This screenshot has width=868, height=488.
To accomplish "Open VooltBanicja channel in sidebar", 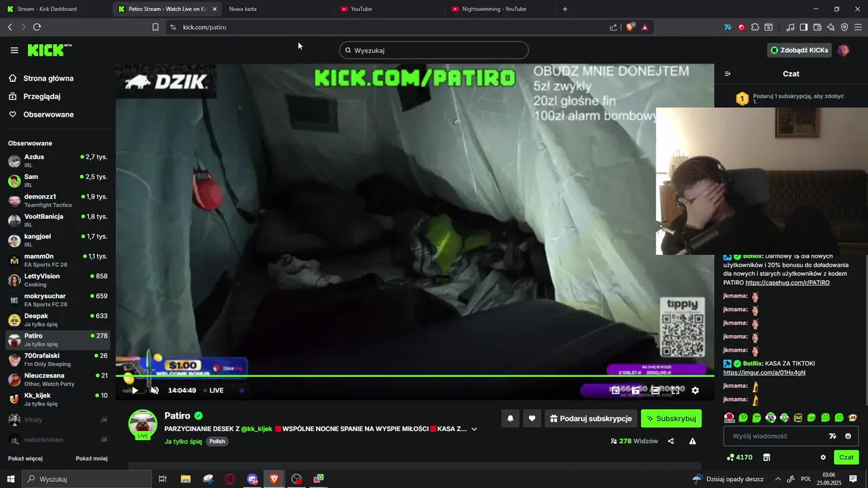I will point(58,220).
